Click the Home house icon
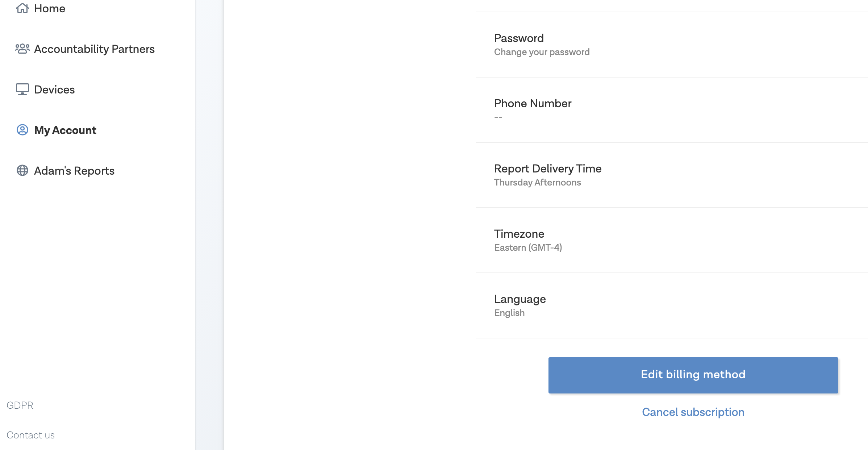868x450 pixels. coord(22,8)
